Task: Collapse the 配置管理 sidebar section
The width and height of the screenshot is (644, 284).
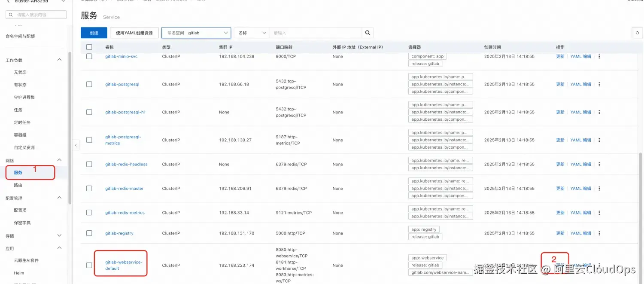Action: click(60, 198)
